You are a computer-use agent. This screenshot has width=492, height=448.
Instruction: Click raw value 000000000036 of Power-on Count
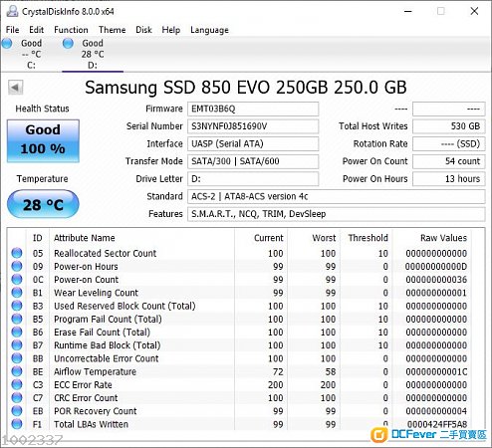(436, 280)
